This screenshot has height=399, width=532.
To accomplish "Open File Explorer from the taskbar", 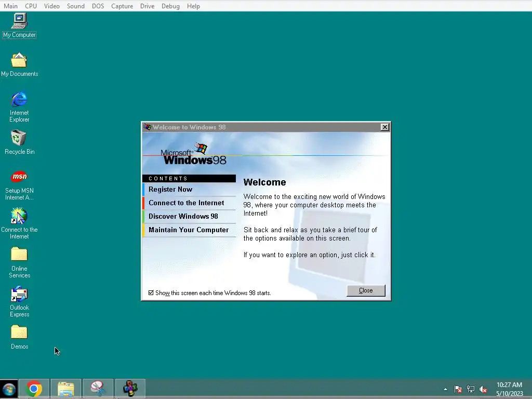I will (66, 389).
